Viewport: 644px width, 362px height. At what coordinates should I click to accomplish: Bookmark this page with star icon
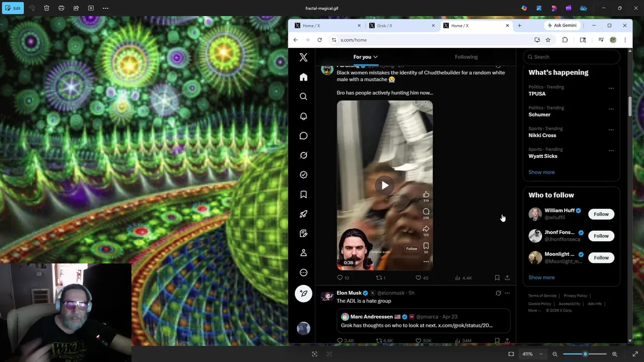click(x=548, y=40)
